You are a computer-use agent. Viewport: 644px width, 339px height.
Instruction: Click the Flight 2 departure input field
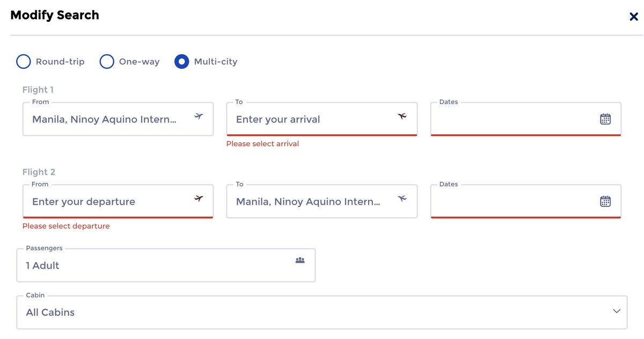(118, 201)
